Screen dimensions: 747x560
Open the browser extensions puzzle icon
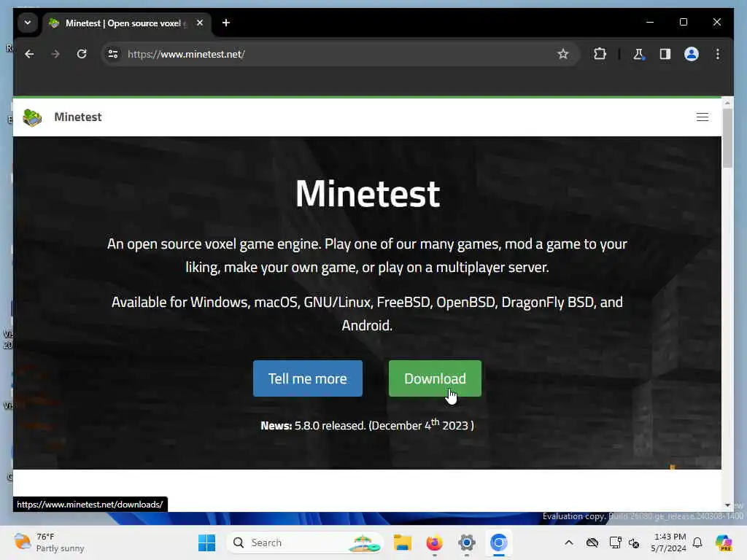pos(600,54)
